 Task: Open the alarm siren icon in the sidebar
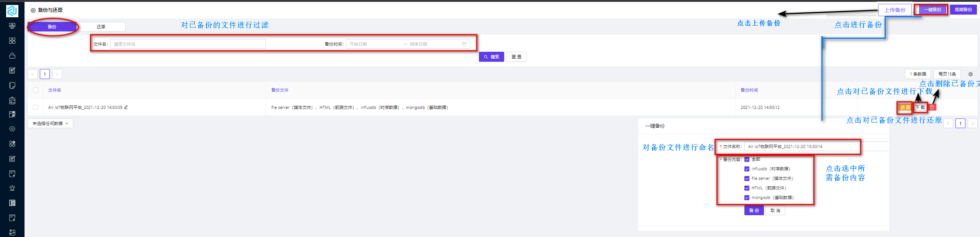pyautogui.click(x=12, y=188)
